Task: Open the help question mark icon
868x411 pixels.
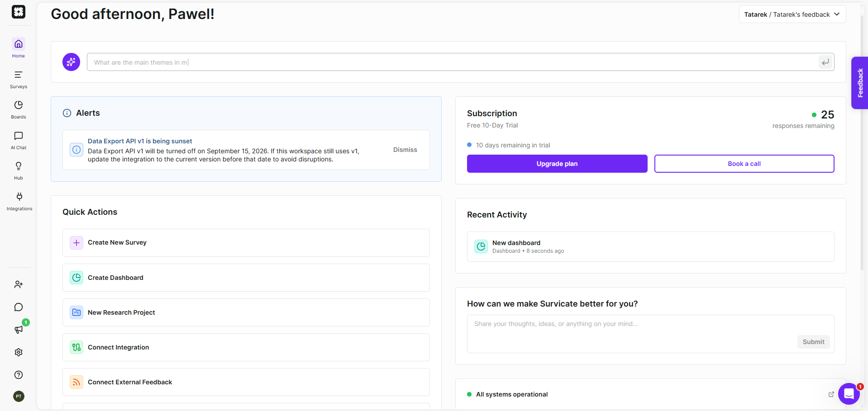Action: tap(19, 375)
